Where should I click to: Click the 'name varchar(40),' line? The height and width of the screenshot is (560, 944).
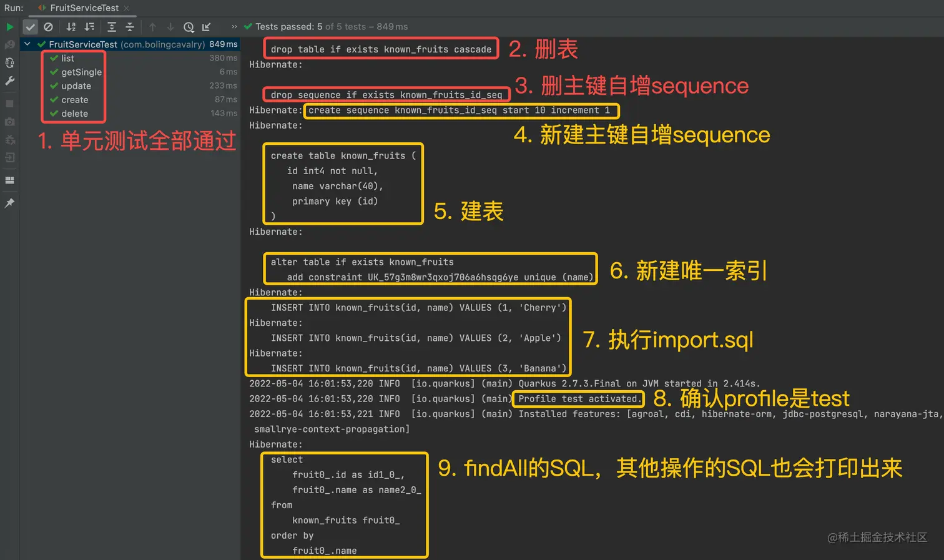click(x=338, y=186)
